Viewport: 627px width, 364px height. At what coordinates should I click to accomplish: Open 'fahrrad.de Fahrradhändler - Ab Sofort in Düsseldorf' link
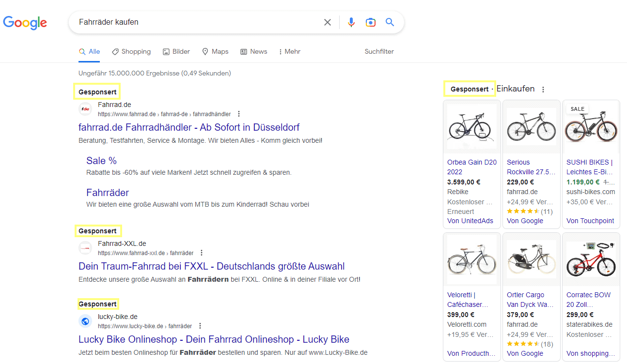point(189,127)
